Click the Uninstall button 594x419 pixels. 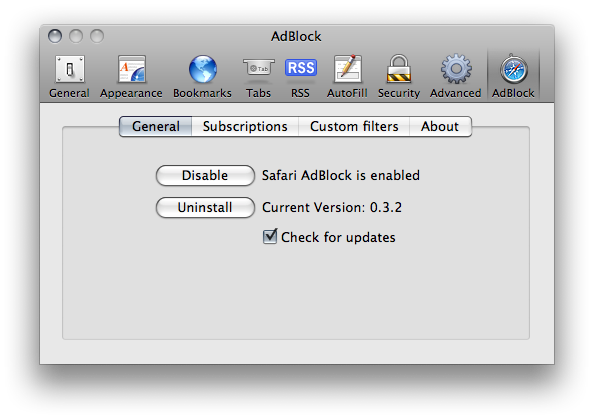click(x=205, y=207)
